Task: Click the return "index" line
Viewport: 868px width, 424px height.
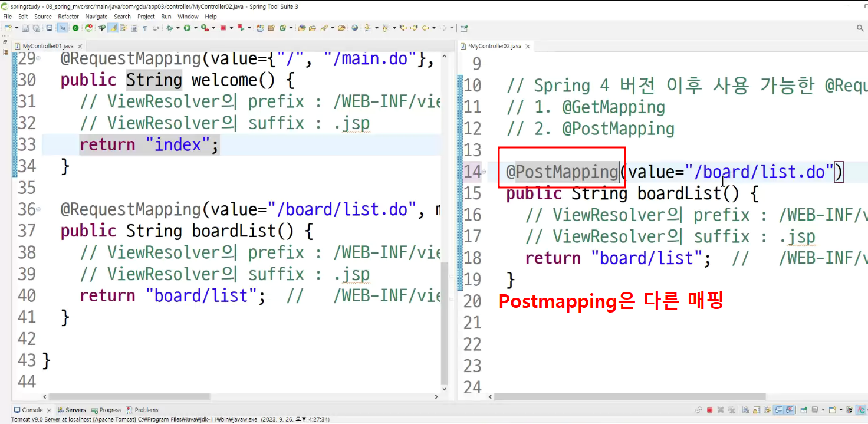Action: [x=149, y=144]
